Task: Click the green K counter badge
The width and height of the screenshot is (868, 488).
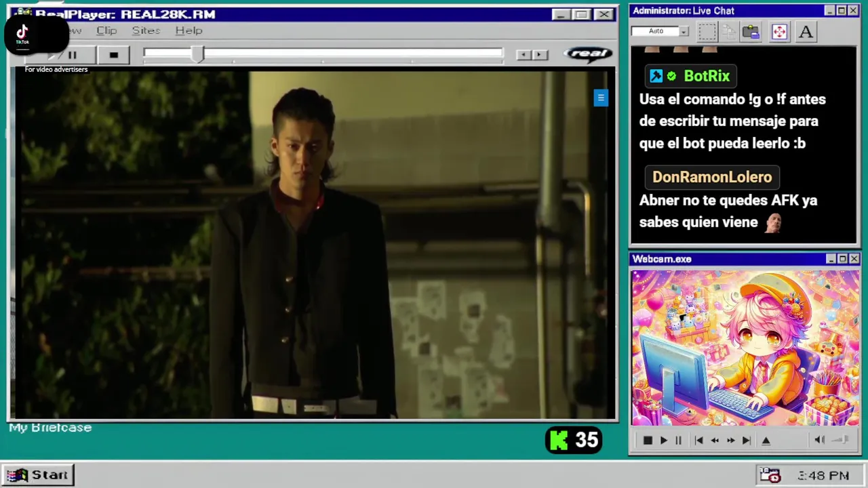Action: (559, 441)
